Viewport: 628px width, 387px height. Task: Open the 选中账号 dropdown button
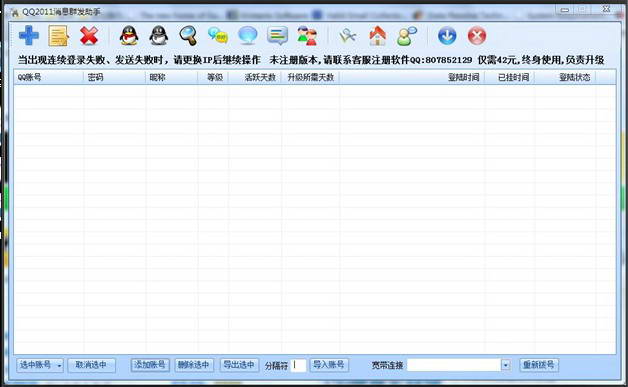40,365
